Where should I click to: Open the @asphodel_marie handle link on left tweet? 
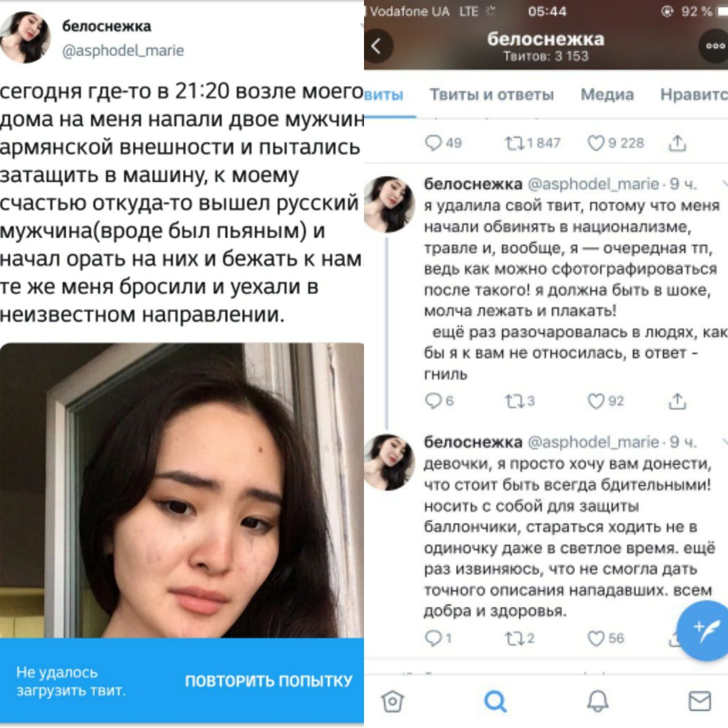tap(123, 51)
